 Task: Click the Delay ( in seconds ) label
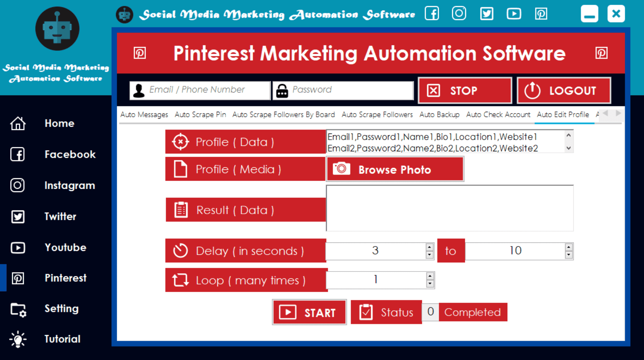click(x=246, y=251)
